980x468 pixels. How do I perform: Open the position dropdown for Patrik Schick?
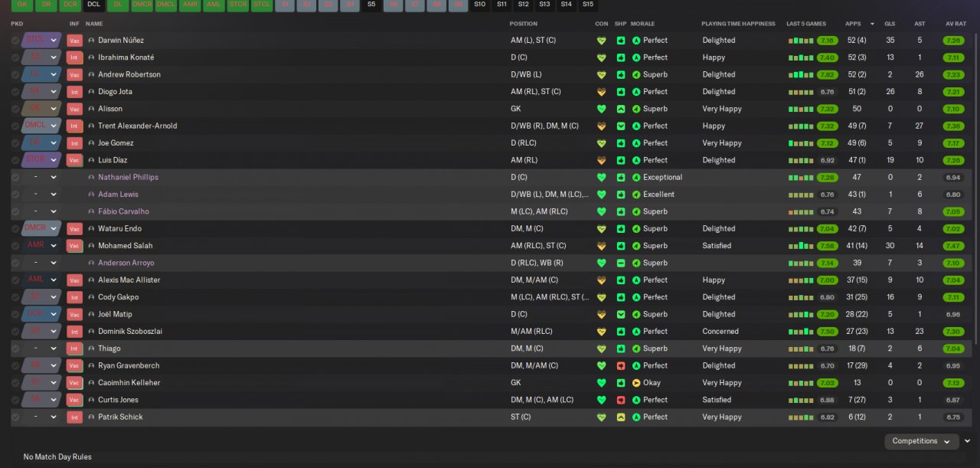coord(41,417)
